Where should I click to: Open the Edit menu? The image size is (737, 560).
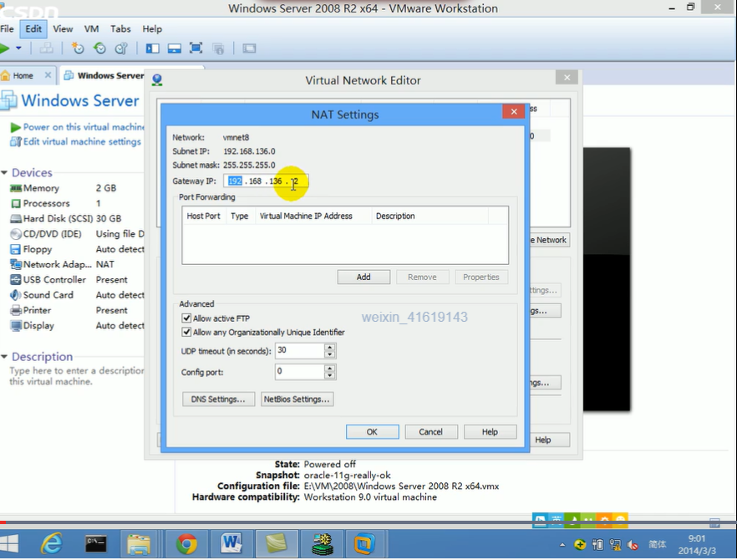[33, 29]
